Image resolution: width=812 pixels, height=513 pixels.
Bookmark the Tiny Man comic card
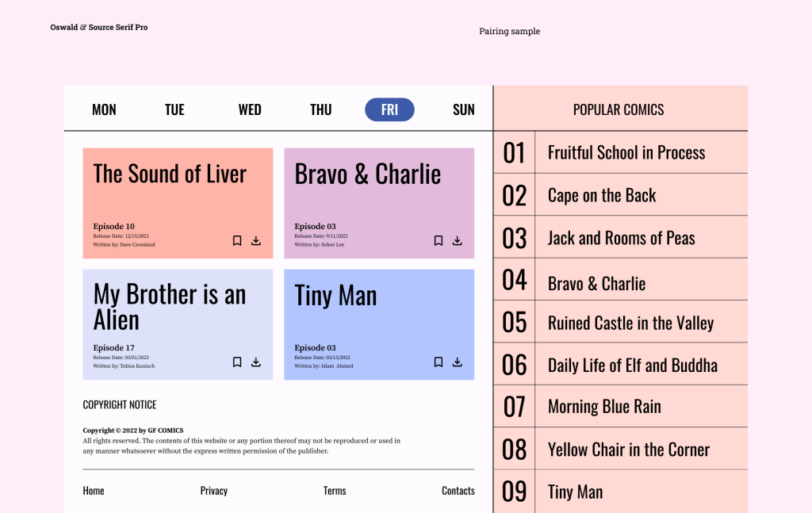439,362
